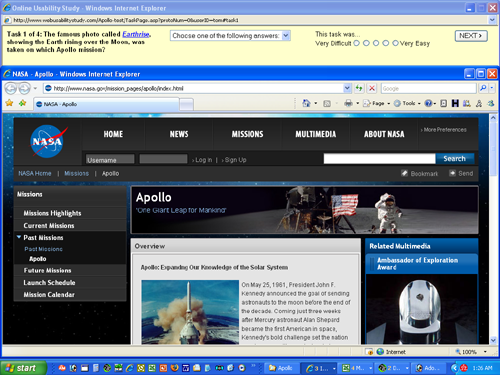Open the recent pages dropdown beside Forward
This screenshot has height=375, width=500.
(x=35, y=88)
